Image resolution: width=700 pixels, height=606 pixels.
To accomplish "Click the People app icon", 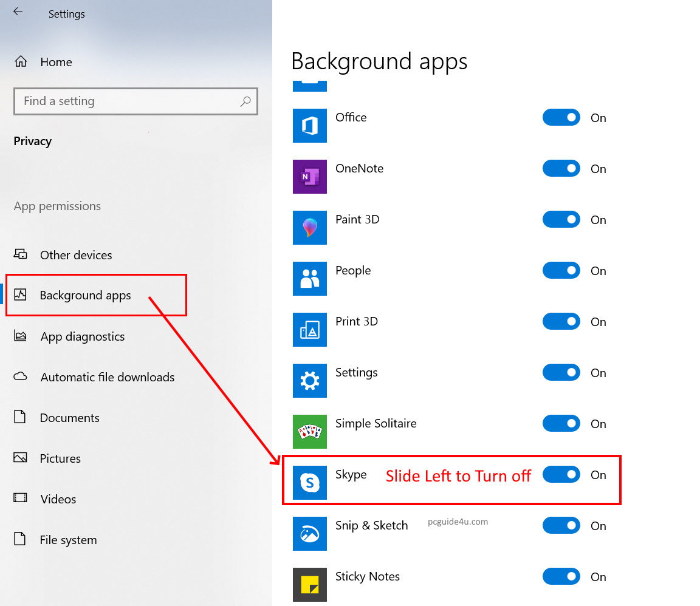I will click(x=309, y=279).
